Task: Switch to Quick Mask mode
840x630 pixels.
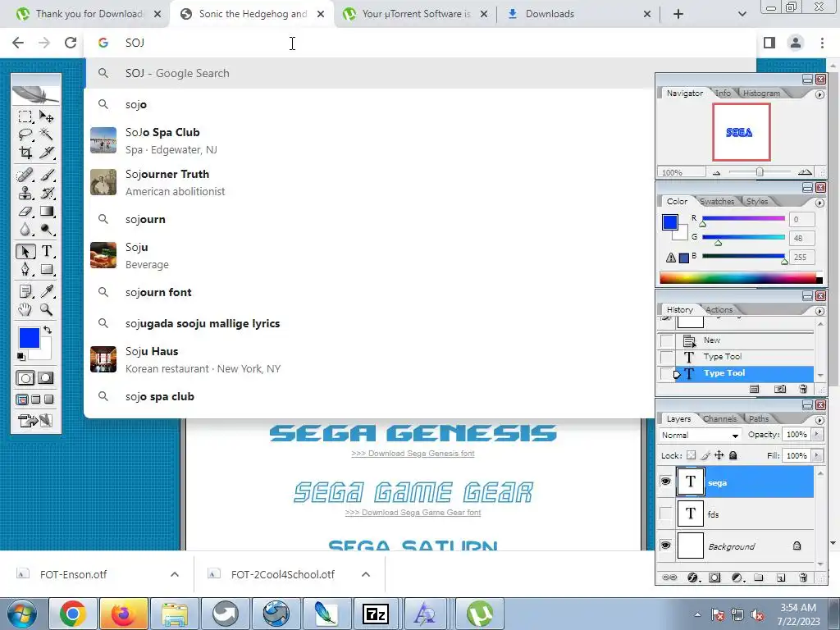Action: pos(46,378)
